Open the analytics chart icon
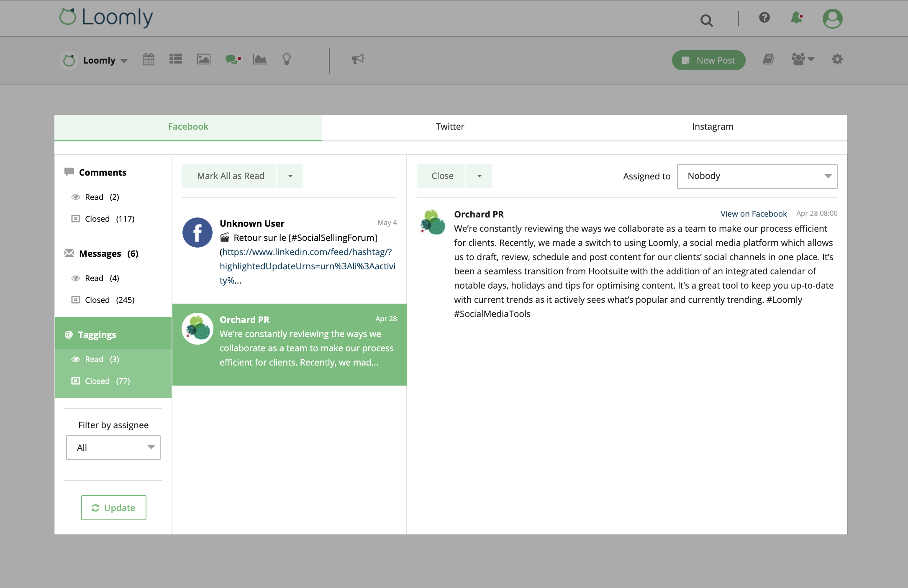Viewport: 908px width, 588px height. coord(260,59)
